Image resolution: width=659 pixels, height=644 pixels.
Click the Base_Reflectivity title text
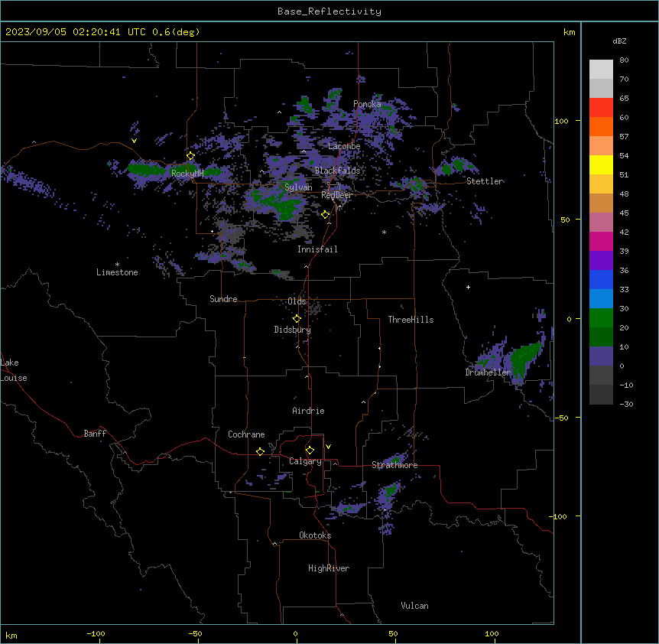[x=329, y=11]
